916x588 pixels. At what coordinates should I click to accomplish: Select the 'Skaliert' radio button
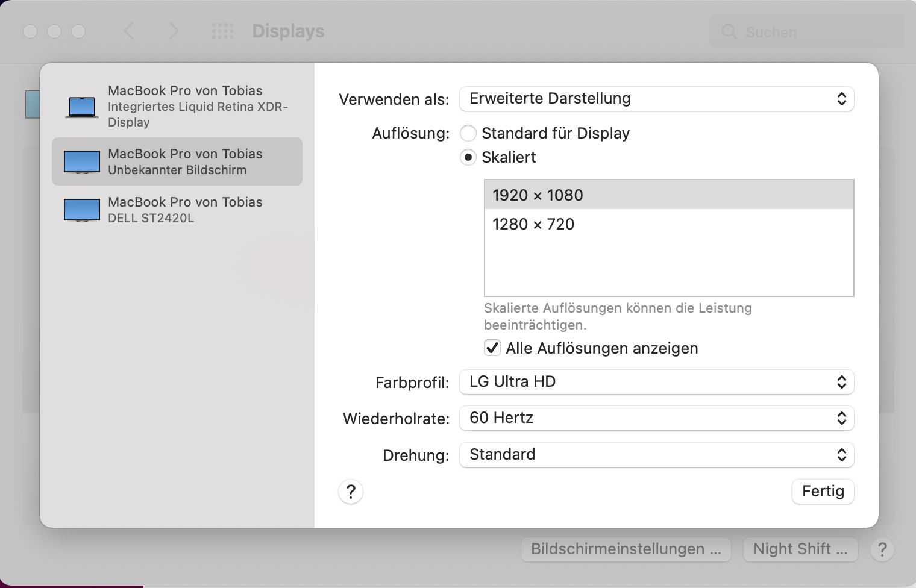[468, 157]
